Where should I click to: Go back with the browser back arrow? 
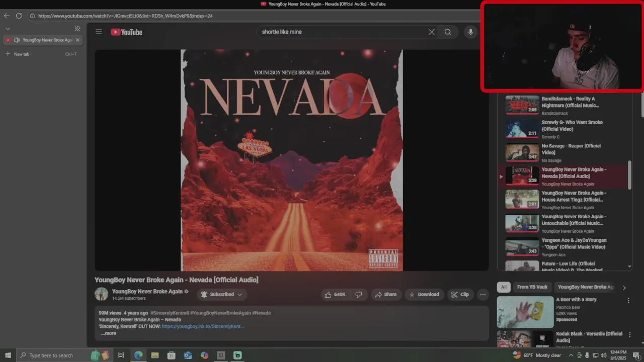(x=7, y=16)
